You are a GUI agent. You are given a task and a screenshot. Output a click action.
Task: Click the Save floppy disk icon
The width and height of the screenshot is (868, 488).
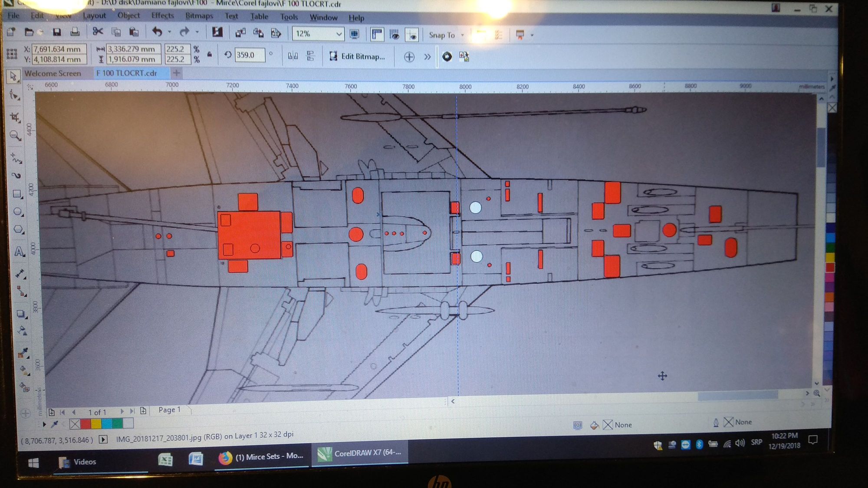(57, 32)
